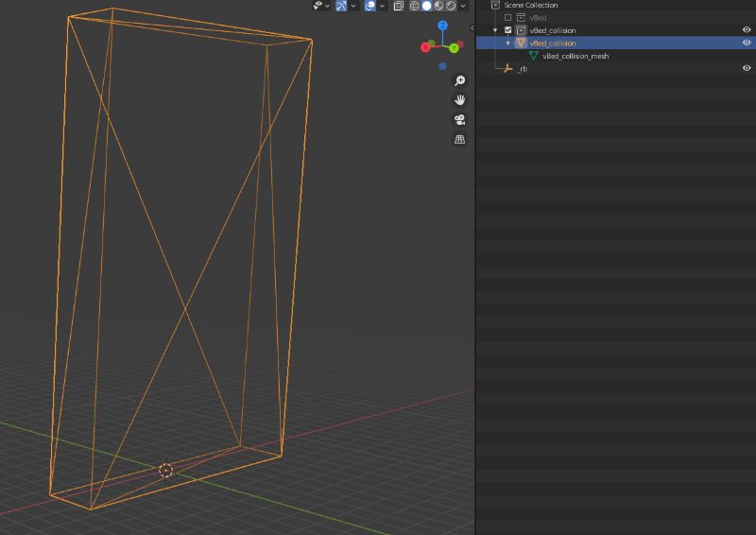This screenshot has width=756, height=535.
Task: Enable the vBed collection checkbox
Action: (507, 17)
